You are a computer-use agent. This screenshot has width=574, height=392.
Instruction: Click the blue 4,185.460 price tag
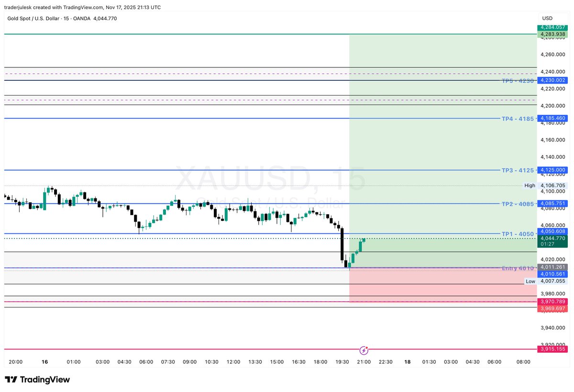pyautogui.click(x=552, y=118)
